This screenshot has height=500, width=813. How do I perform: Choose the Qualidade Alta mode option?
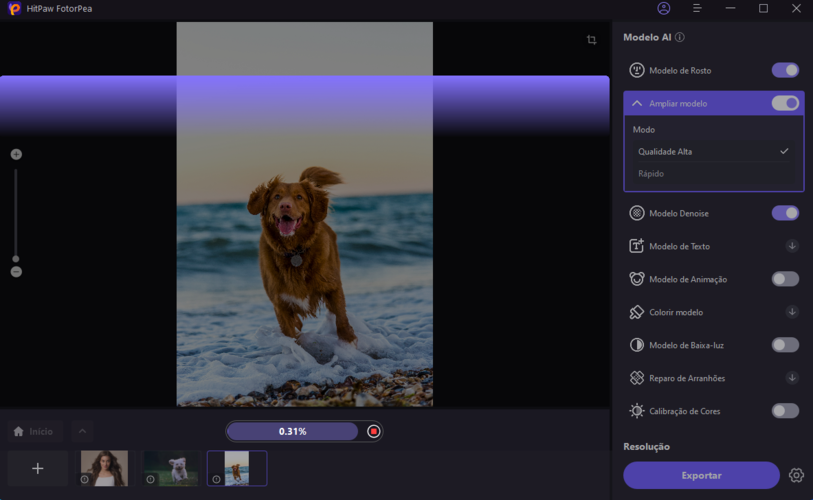pos(665,152)
